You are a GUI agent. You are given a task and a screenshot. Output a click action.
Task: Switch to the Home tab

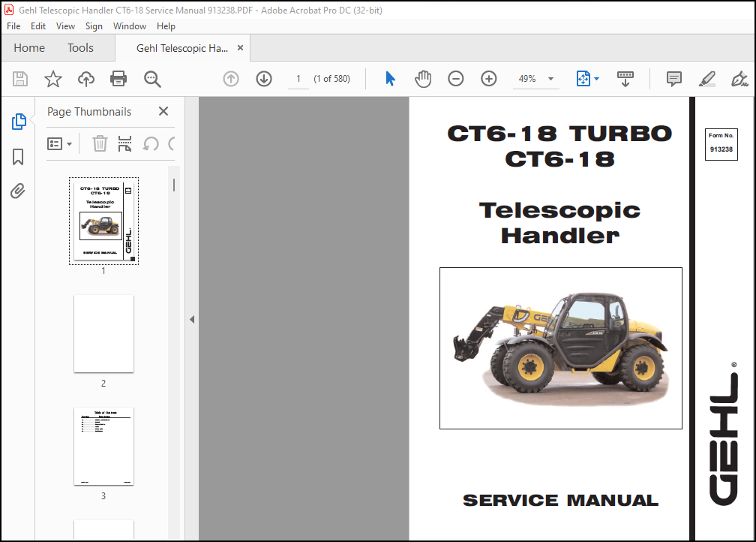(x=29, y=48)
